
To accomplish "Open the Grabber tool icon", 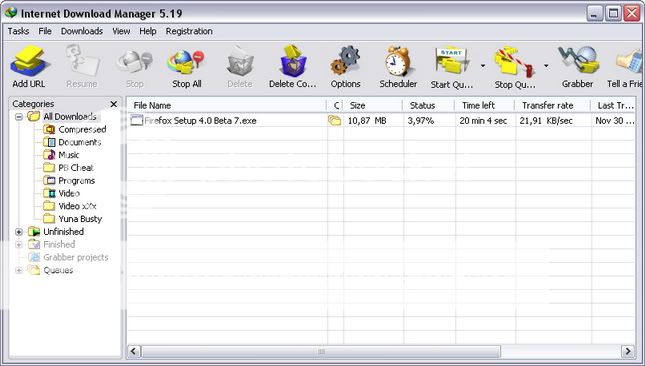I will (578, 61).
